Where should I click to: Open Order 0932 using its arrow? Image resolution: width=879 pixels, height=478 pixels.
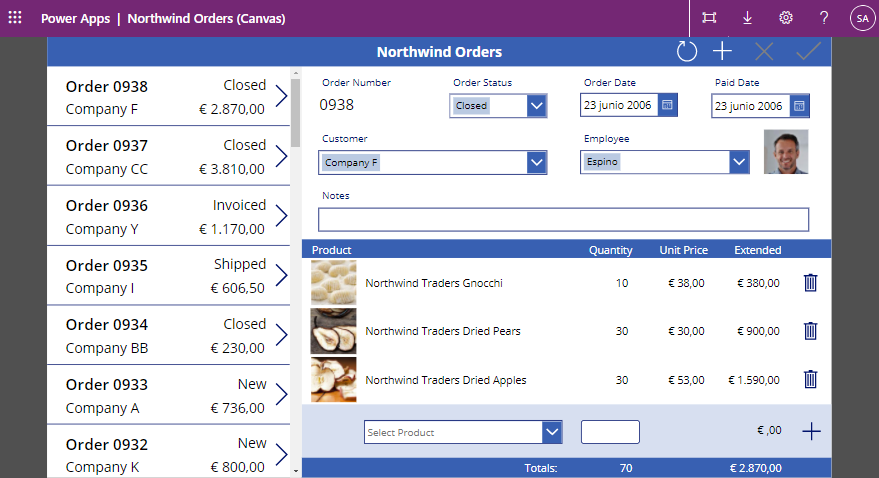tap(281, 454)
